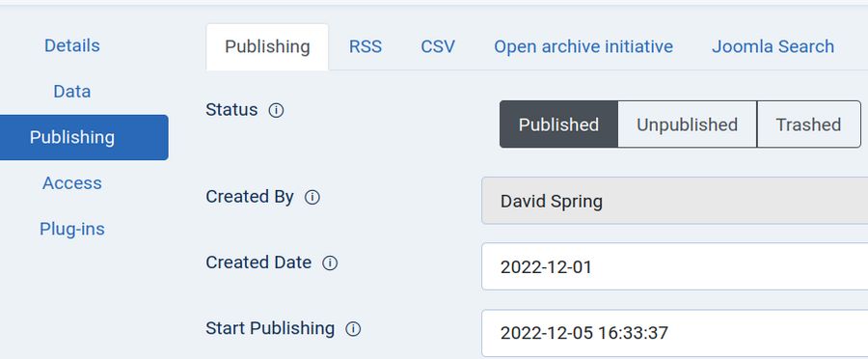Select Publishing in the left sidebar

72,137
